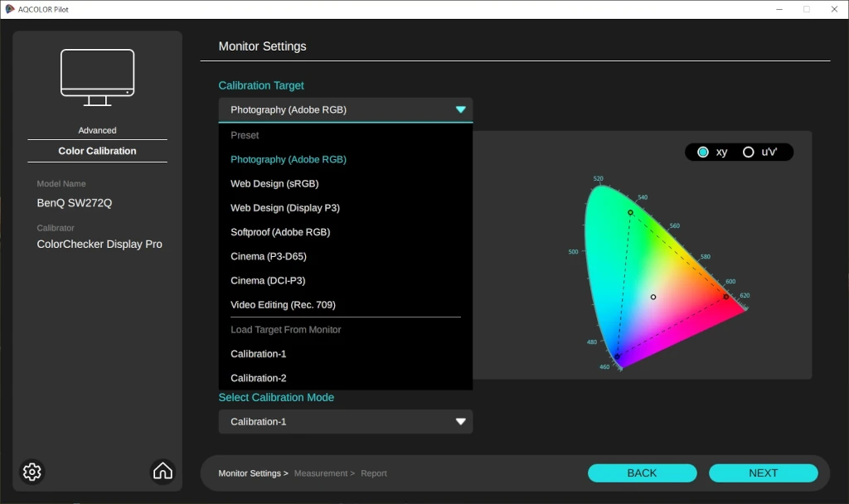Screen dimensions: 849x504
Task: Click the Preset header in dropdown list
Action: point(245,135)
